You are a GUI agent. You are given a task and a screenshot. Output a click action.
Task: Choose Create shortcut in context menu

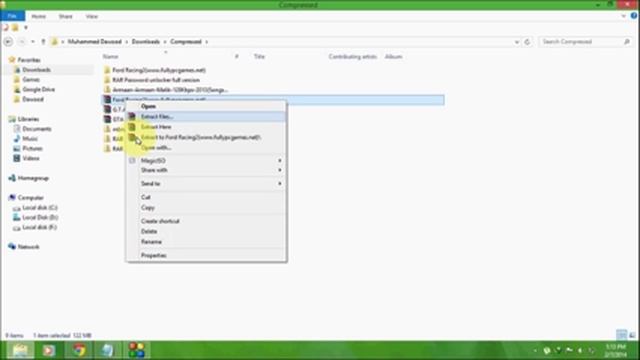point(206,221)
